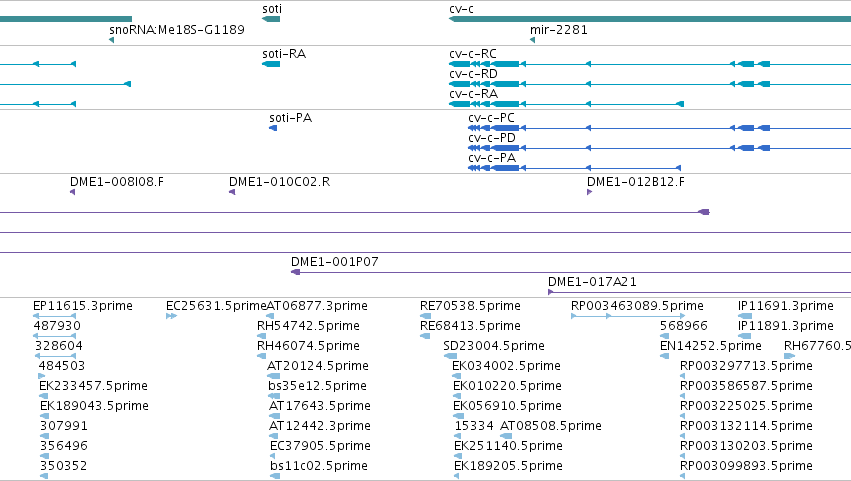
Task: Click the right-pointing arrow glyph under RH67760
Action: 789,356
